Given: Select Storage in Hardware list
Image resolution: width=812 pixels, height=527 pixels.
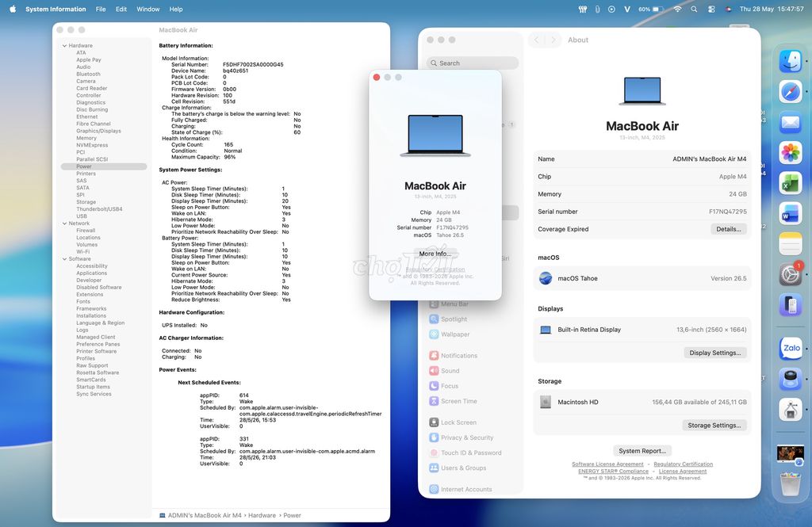Looking at the screenshot, I should click(x=86, y=202).
